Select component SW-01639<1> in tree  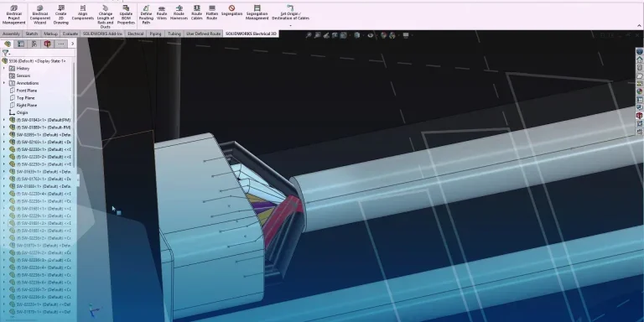pos(40,172)
